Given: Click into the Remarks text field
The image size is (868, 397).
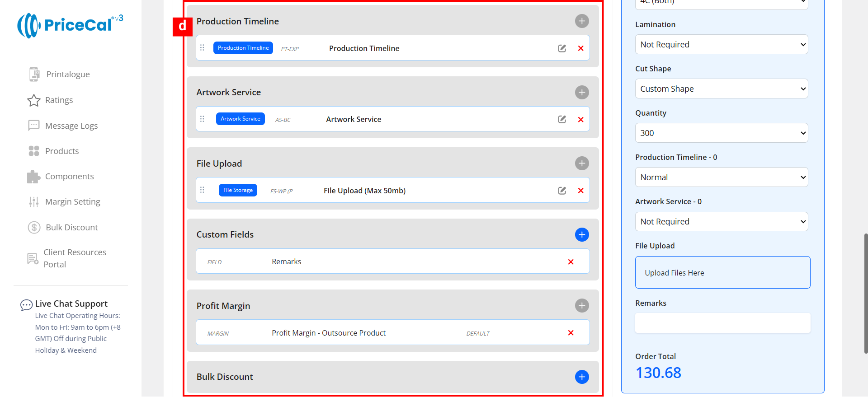Looking at the screenshot, I should point(722,323).
